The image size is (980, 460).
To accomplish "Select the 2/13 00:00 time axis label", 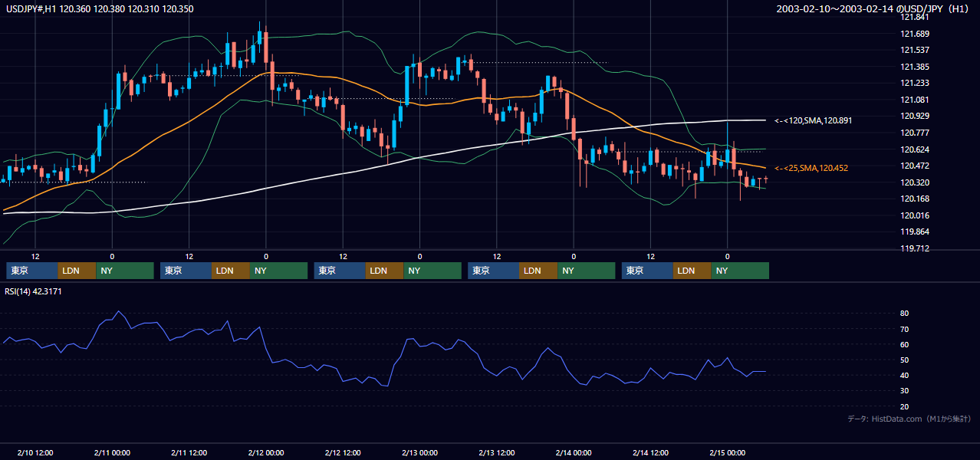I will pyautogui.click(x=419, y=452).
